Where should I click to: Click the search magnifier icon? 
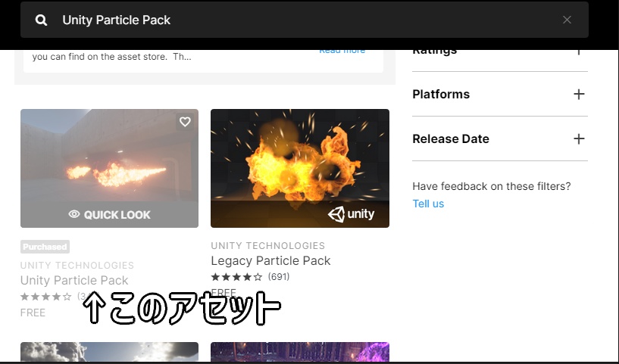41,20
